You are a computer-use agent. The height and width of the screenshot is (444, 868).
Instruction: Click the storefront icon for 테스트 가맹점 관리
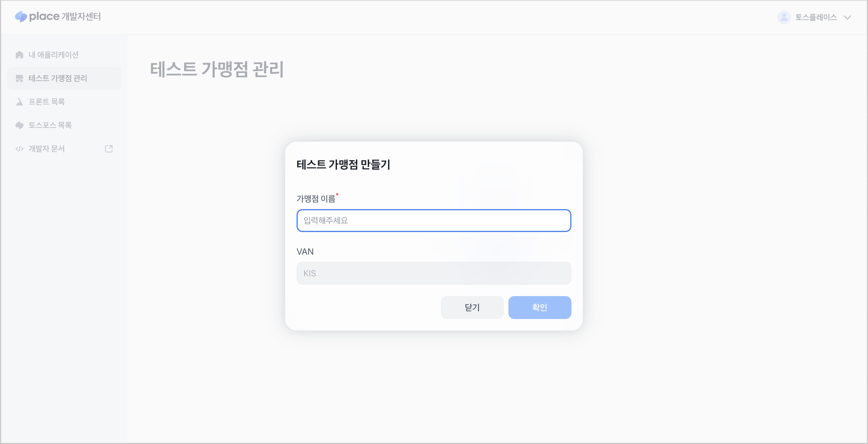[19, 78]
